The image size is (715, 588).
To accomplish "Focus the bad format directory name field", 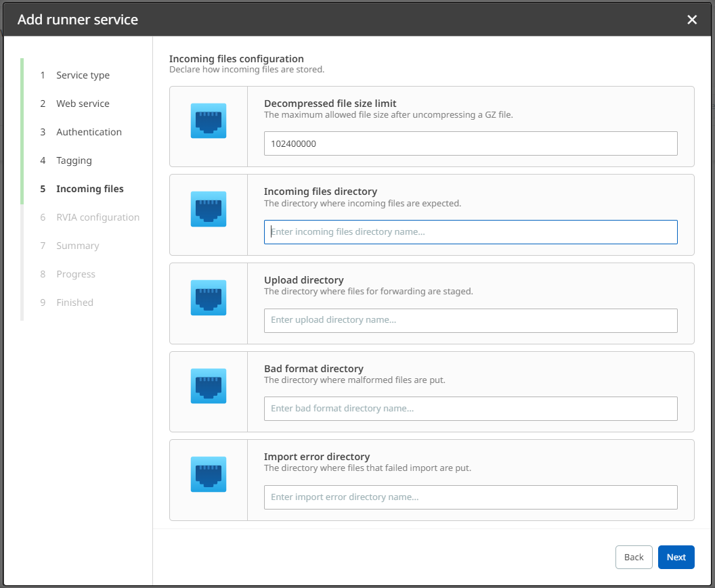I will [471, 409].
